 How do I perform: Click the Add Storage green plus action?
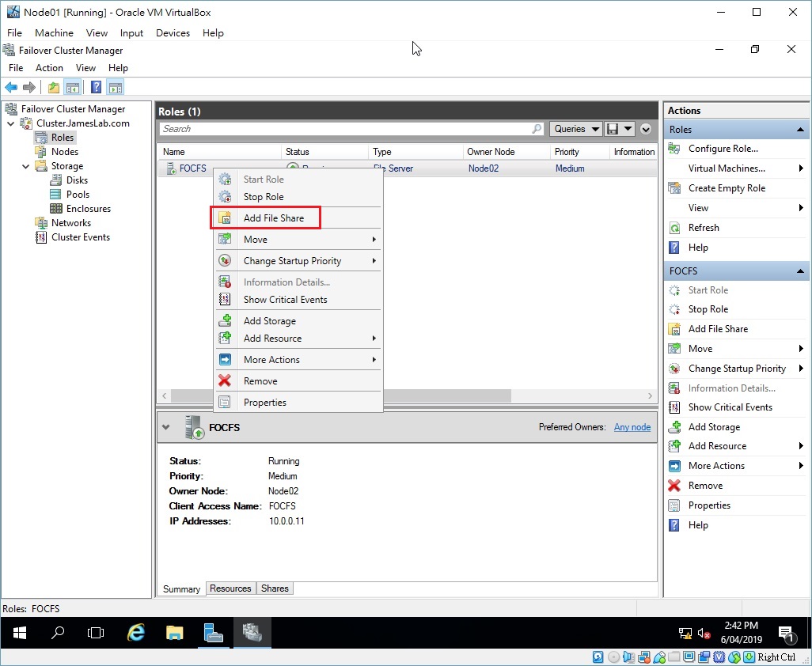coord(713,426)
